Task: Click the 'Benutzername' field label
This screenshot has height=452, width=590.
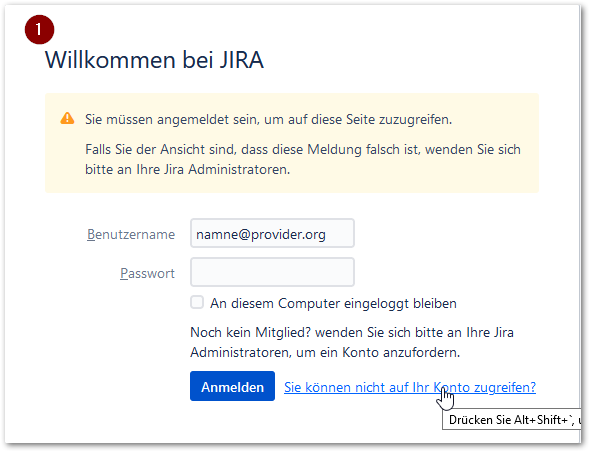Action: (x=131, y=234)
